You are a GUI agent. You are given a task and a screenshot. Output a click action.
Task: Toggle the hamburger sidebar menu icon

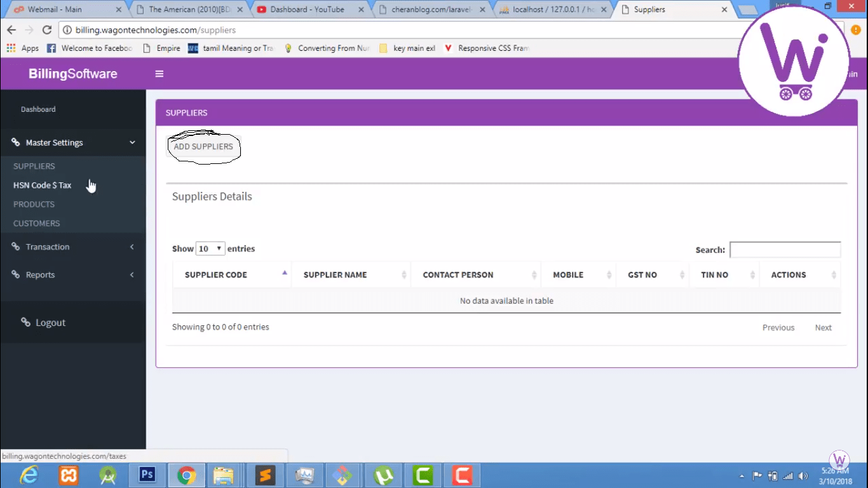pos(159,74)
